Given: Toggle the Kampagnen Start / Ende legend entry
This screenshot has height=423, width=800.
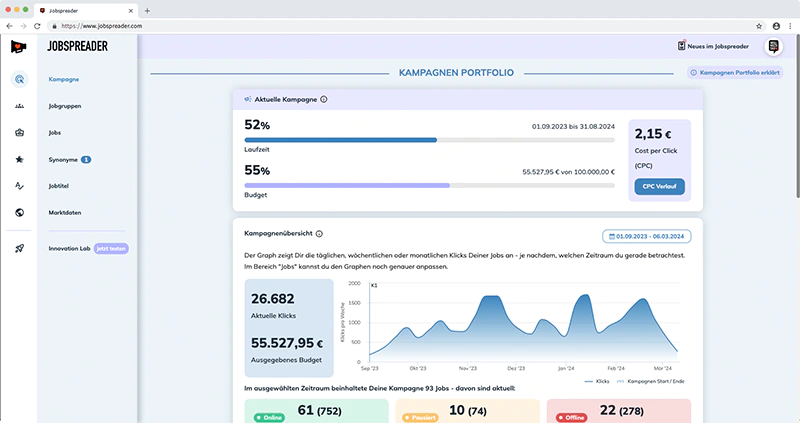Looking at the screenshot, I should pos(651,381).
